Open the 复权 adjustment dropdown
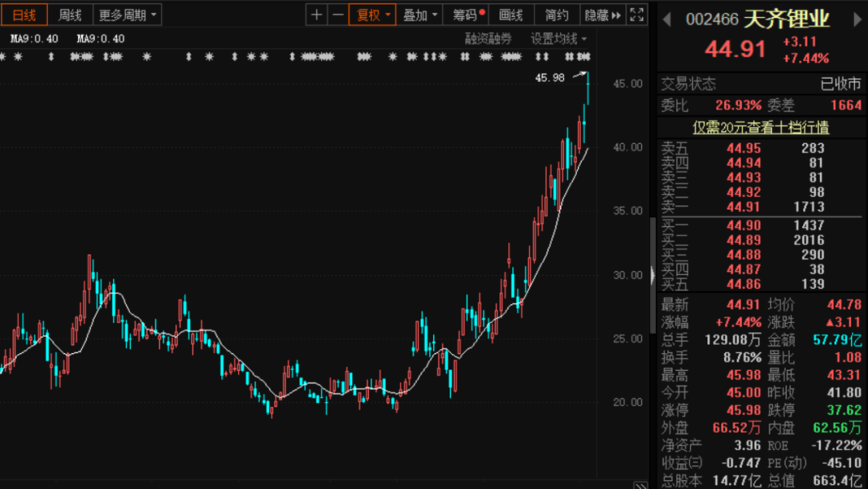The image size is (868, 489). pos(373,15)
